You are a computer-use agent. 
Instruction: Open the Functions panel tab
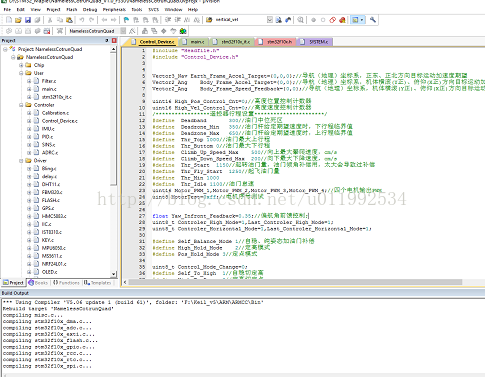66,283
